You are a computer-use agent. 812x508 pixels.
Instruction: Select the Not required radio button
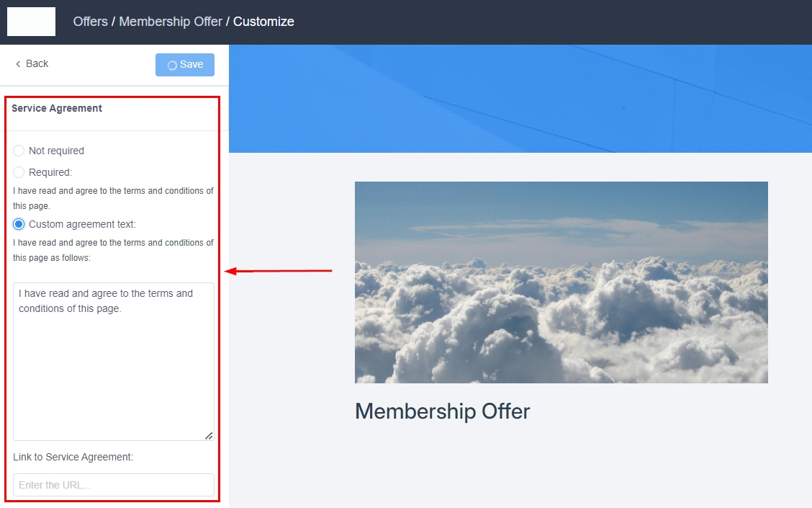coord(19,151)
